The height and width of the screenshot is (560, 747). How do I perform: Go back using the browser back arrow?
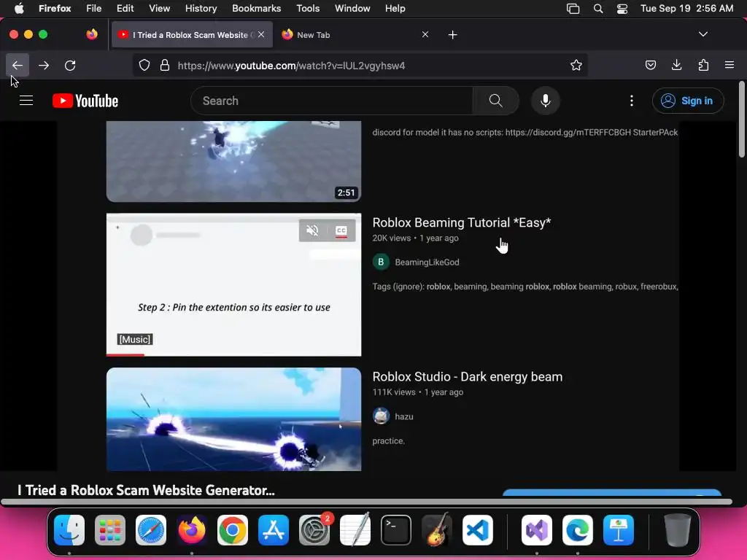pyautogui.click(x=18, y=65)
